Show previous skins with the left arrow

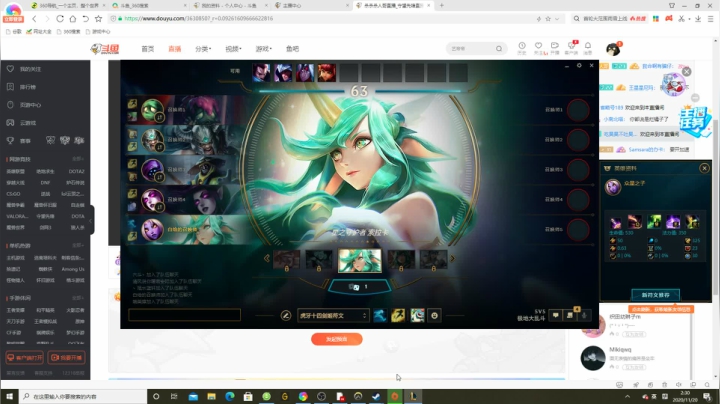(x=266, y=258)
